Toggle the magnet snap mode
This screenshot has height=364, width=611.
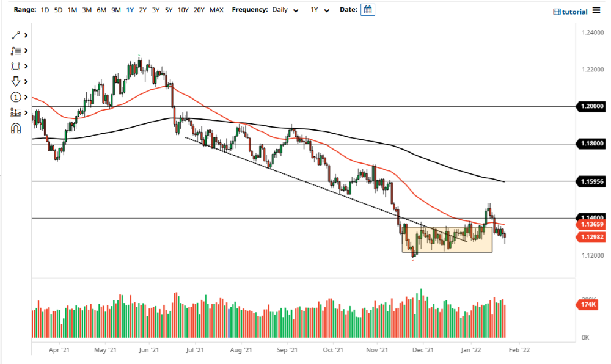16,127
